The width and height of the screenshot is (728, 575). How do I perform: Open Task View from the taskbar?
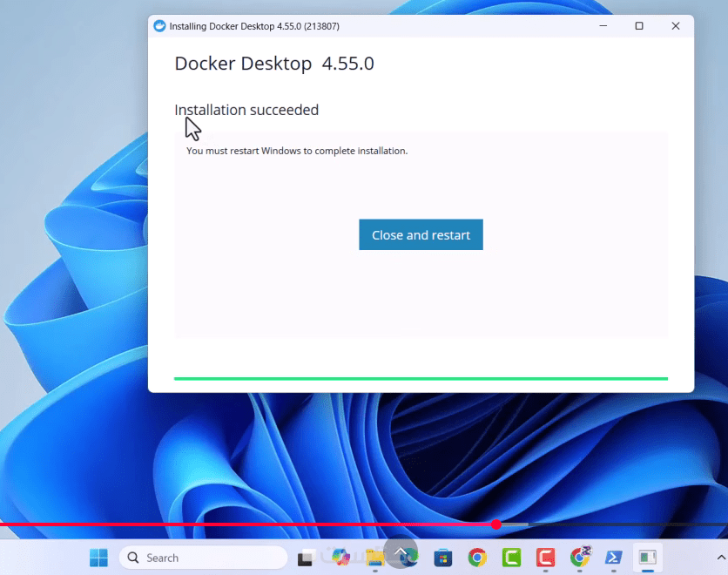pos(307,558)
